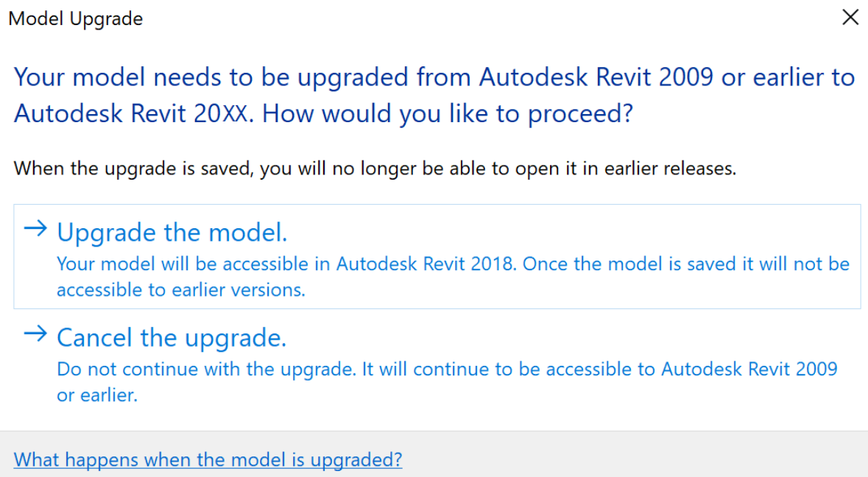868x477 pixels.
Task: Click "Autodesk Revit 2018" in the upgrade description
Action: (426, 264)
